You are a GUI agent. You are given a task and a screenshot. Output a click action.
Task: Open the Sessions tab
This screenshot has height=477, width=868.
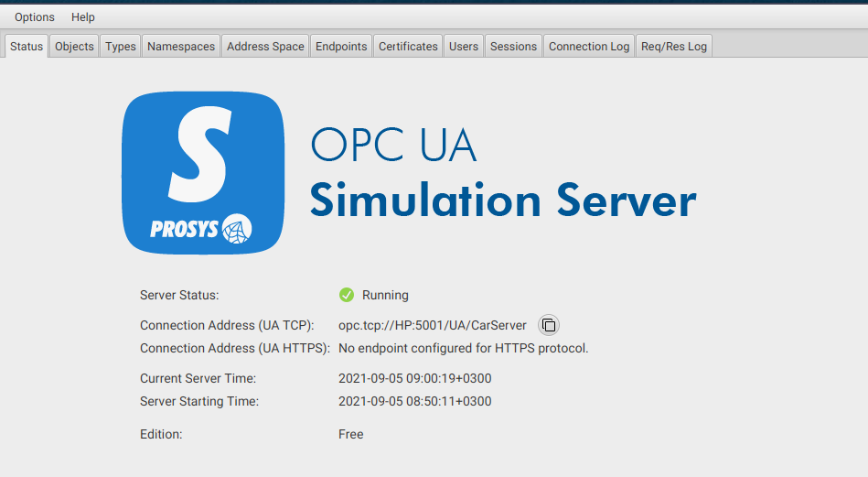point(513,47)
